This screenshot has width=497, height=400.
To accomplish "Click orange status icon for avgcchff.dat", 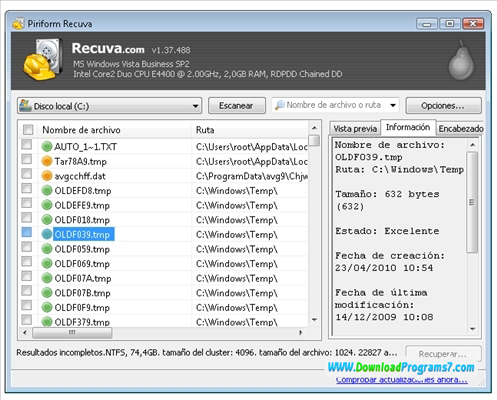I will pos(47,176).
